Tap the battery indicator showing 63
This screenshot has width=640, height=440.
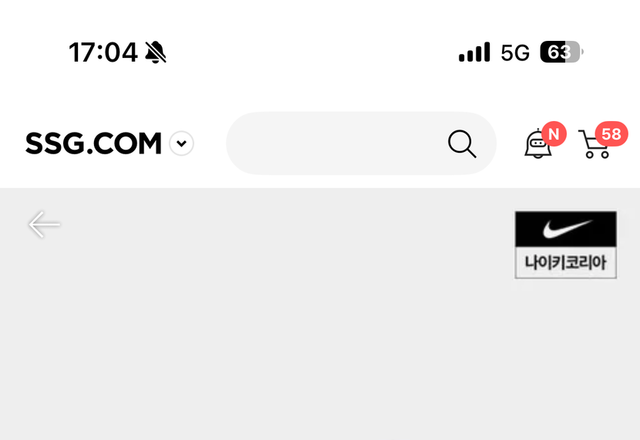[x=562, y=52]
